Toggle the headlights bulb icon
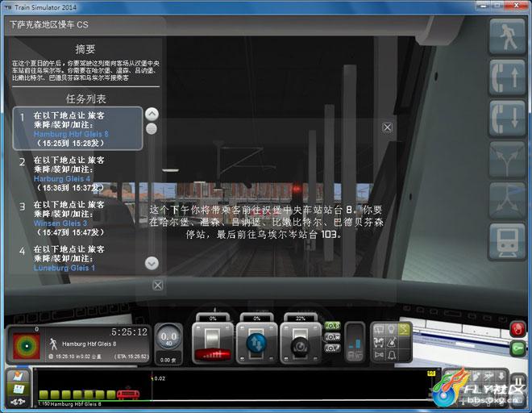Screen dimensions: 532x413 coord(391,329)
